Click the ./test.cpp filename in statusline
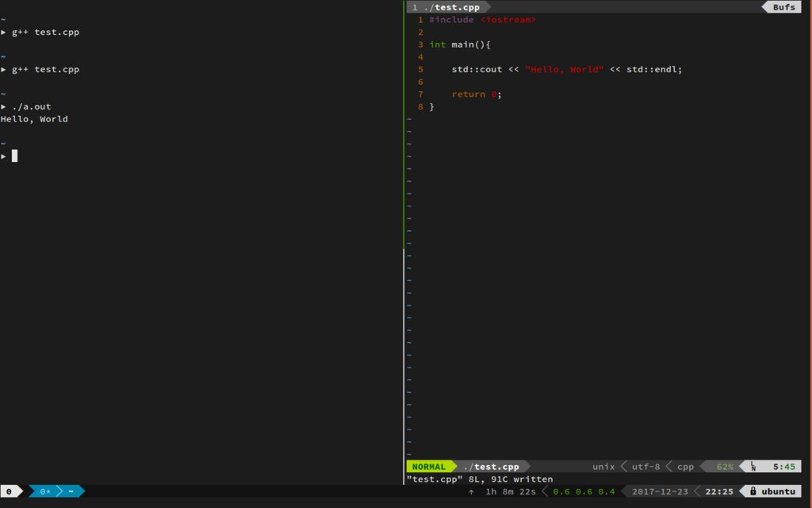The image size is (812, 508). [x=492, y=467]
